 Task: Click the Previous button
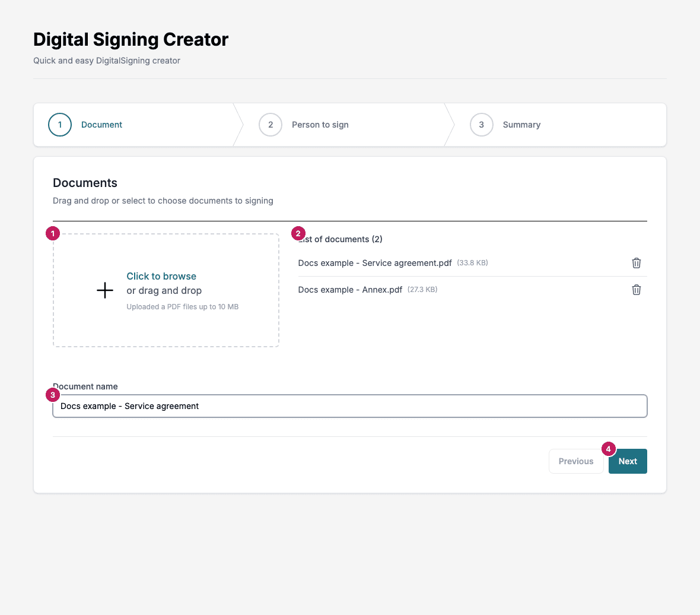click(x=576, y=461)
